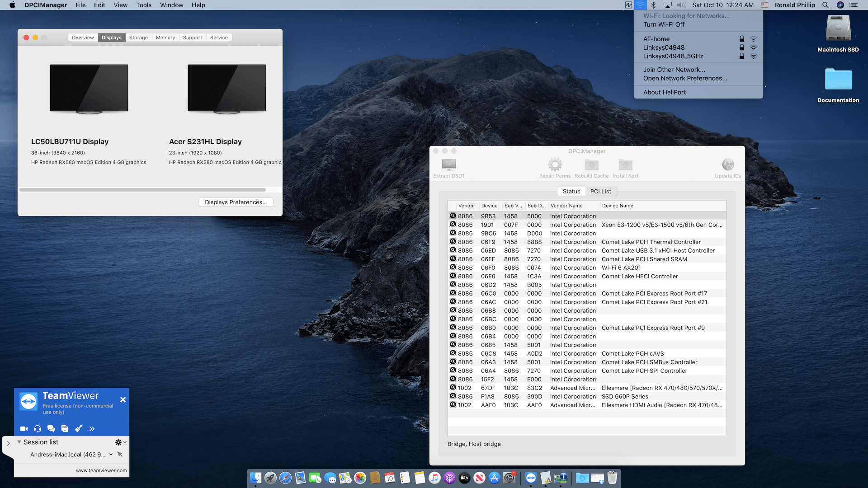868x488 pixels.
Task: Click Extract DSDT toolbar icon
Action: (448, 165)
